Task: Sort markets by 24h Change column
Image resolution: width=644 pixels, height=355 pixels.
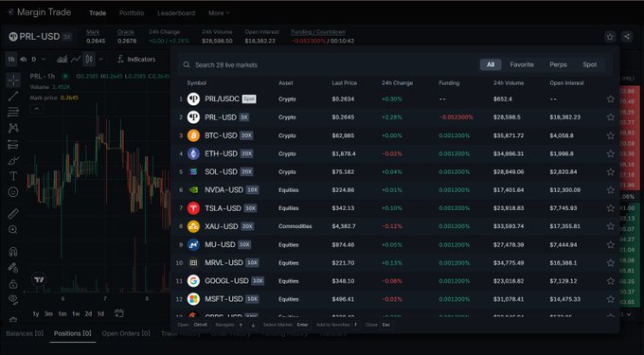Action: pos(397,83)
